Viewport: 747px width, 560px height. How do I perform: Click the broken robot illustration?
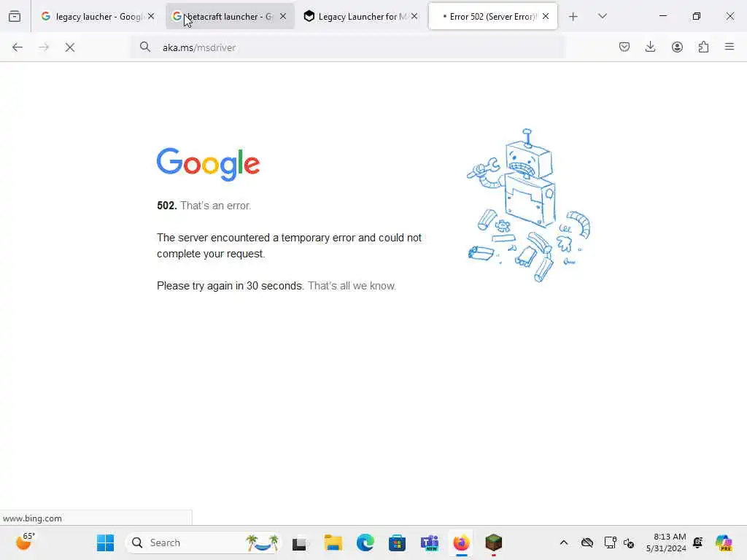[x=528, y=205]
